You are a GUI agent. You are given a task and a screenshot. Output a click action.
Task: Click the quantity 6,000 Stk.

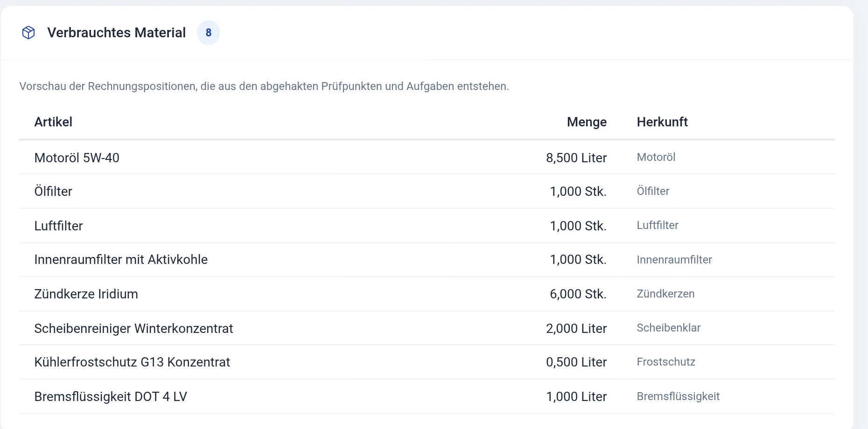click(x=578, y=294)
